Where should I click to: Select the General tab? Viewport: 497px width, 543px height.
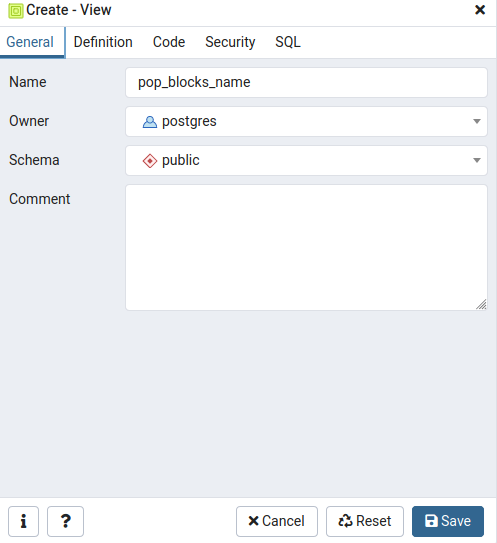coord(30,42)
